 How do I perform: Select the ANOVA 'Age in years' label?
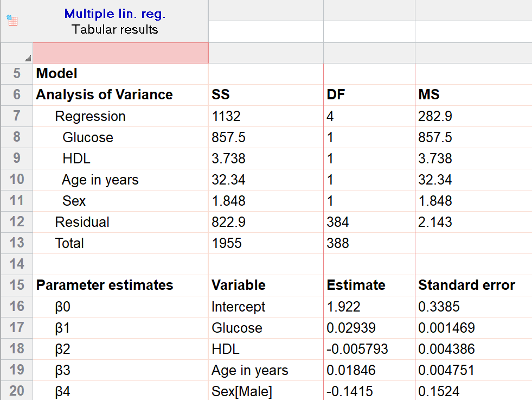point(100,180)
